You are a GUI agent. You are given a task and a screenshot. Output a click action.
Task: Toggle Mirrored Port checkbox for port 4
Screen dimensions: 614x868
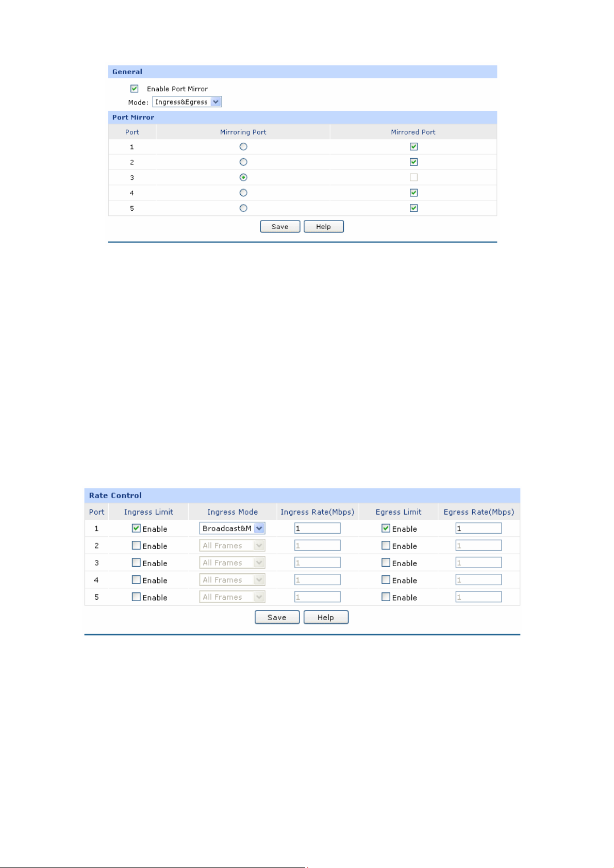[413, 193]
